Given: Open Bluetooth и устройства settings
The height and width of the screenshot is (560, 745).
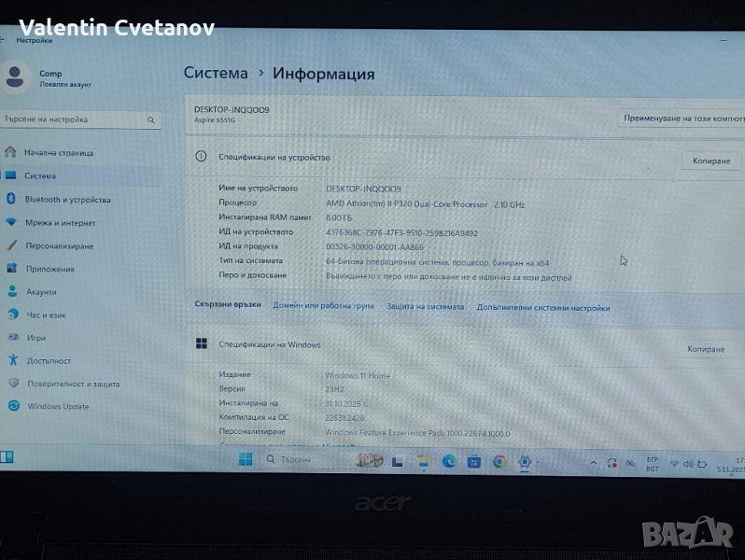Looking at the screenshot, I should tap(66, 200).
